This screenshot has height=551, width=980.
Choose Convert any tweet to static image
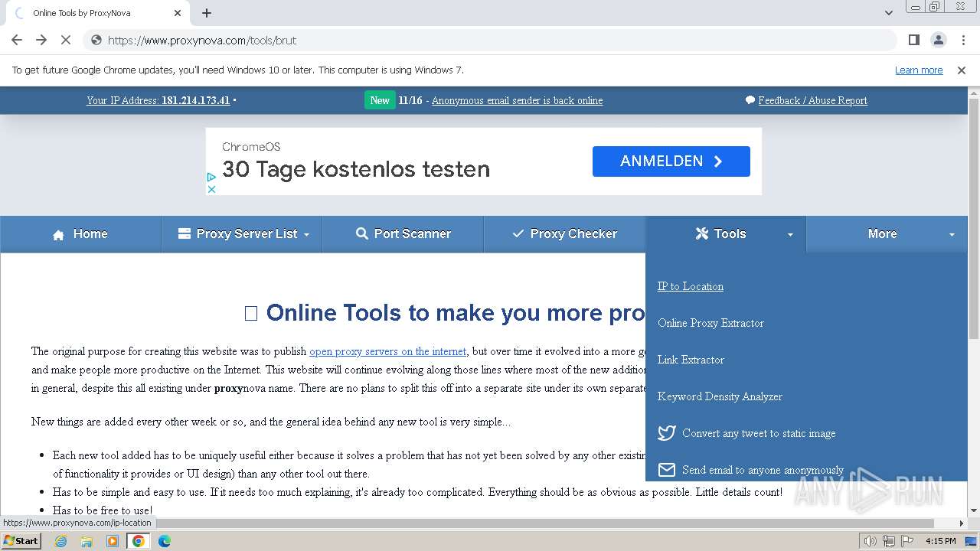pyautogui.click(x=759, y=433)
